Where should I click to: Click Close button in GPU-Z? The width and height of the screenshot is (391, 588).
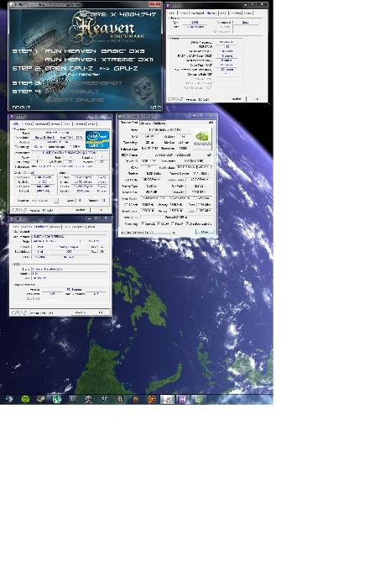pos(205,233)
